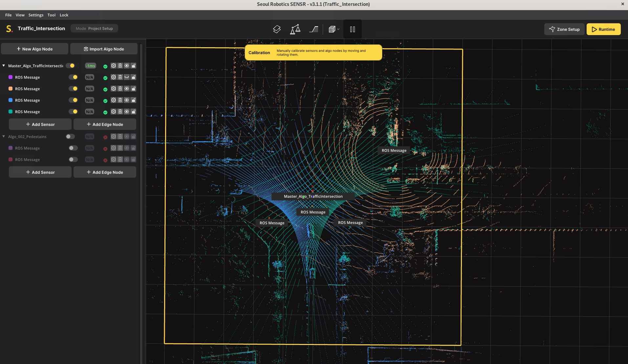Viewport: 628px width, 364px height.
Task: Open settings for teal ROS Message sensor
Action: tap(113, 111)
